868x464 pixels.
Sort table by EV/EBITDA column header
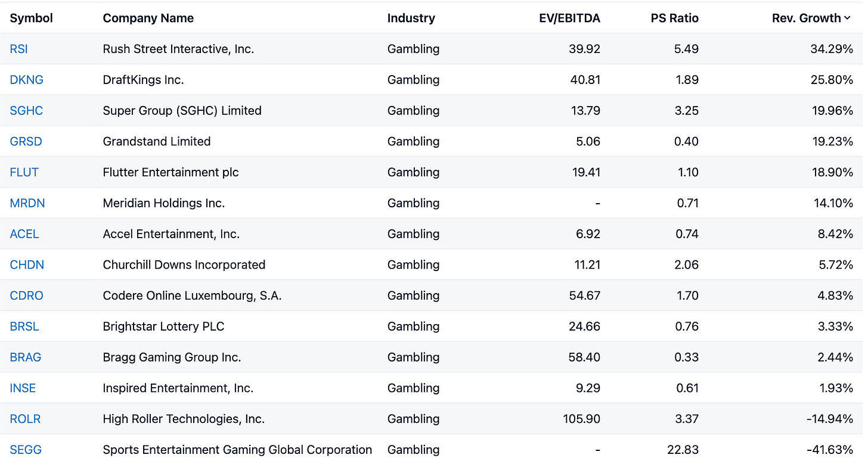coord(569,18)
